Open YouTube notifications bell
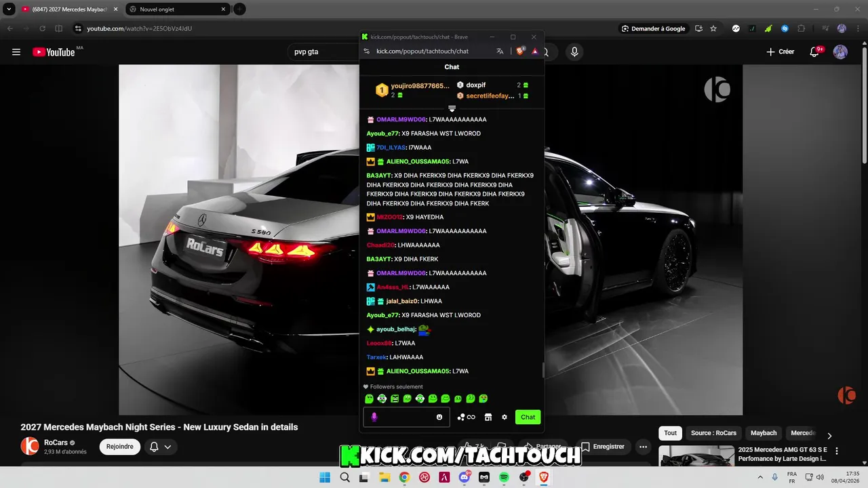Image resolution: width=868 pixels, height=488 pixels. (816, 52)
